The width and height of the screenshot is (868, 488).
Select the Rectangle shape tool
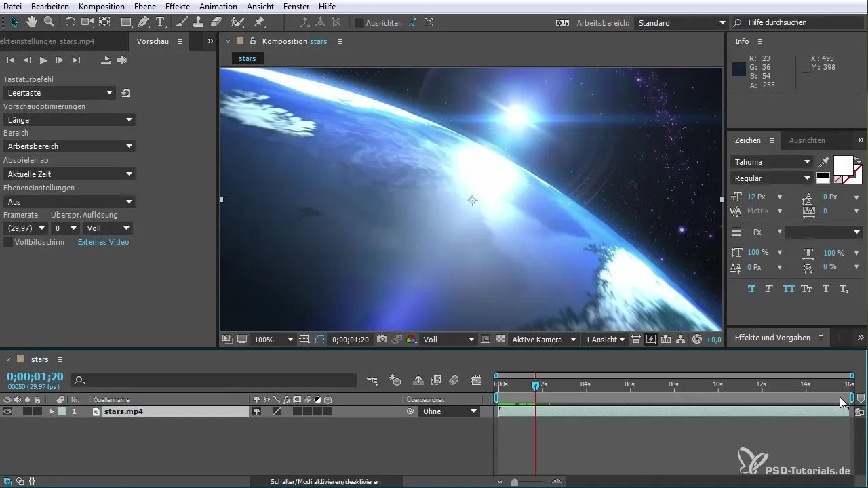tap(126, 22)
